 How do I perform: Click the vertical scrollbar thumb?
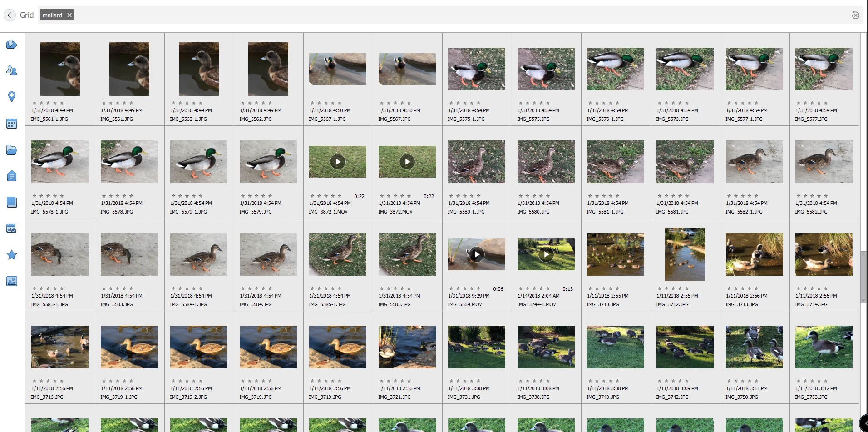pyautogui.click(x=863, y=277)
